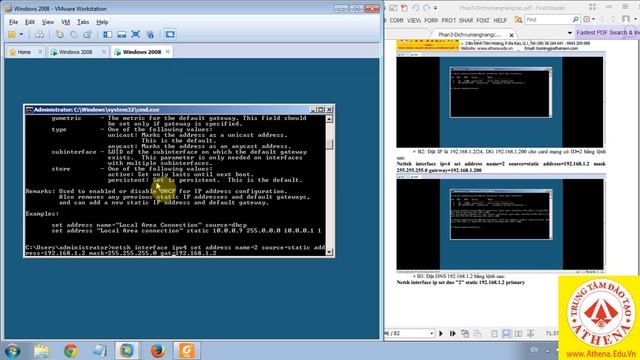Jump to last page in Foxit
The height and width of the screenshot is (360, 640).
tap(453, 333)
